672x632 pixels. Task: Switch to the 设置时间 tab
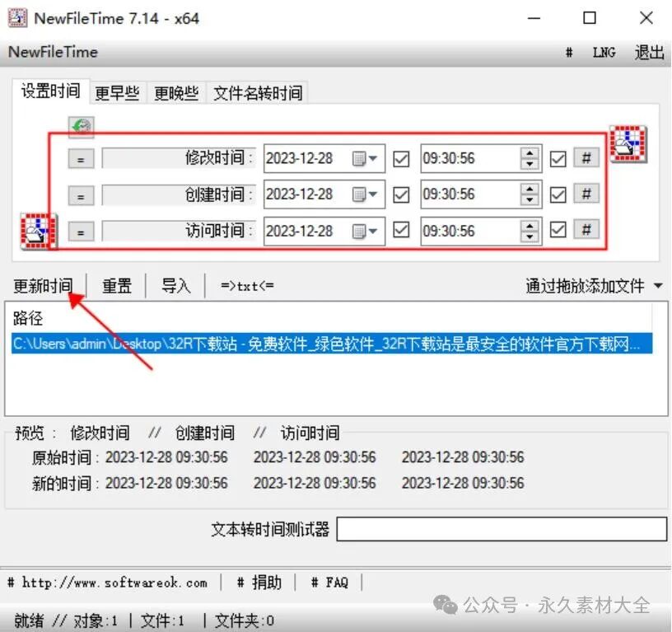[50, 91]
